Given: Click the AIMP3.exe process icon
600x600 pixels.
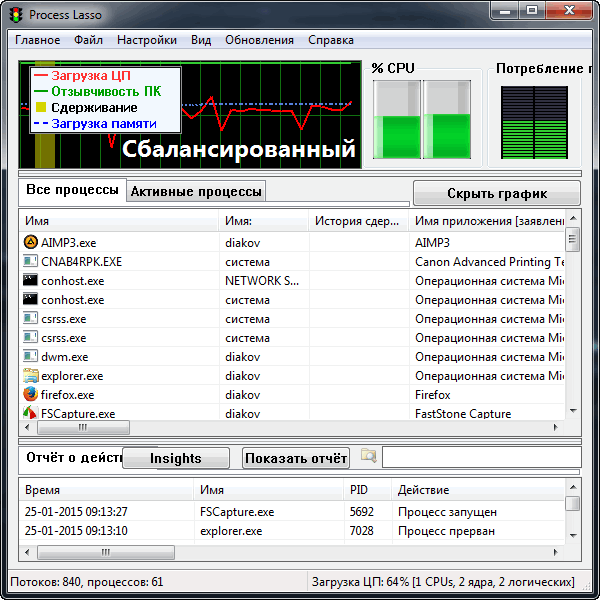Looking at the screenshot, I should point(30,242).
